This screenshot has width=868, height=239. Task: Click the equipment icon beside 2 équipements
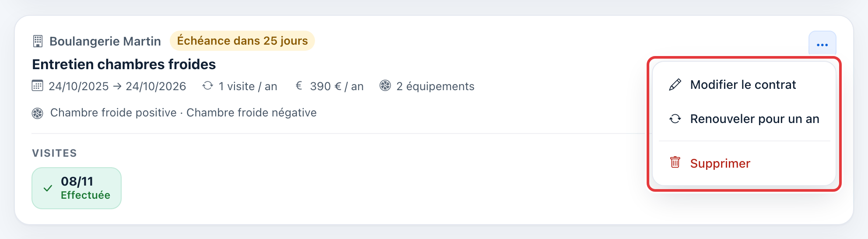click(385, 86)
